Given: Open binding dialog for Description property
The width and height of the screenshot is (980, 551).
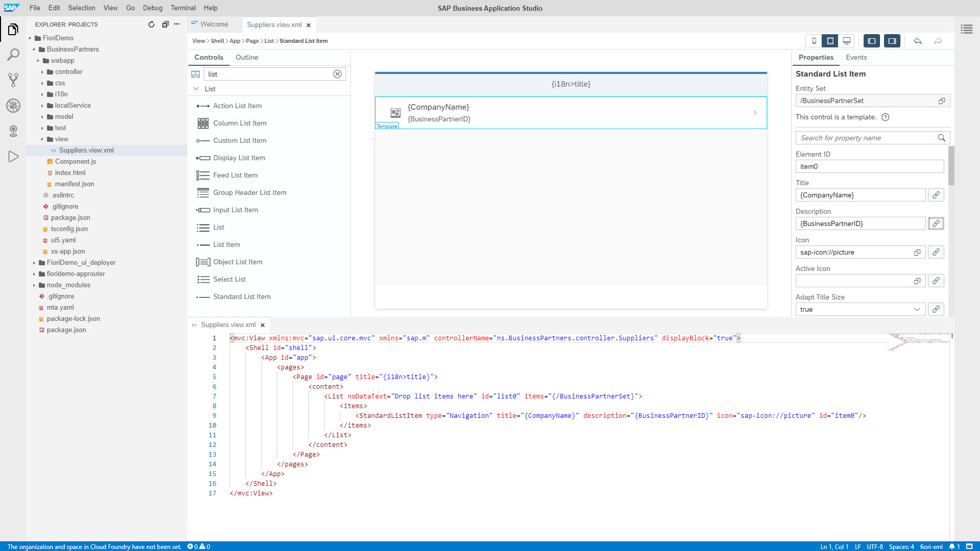Looking at the screenshot, I should pos(936,223).
